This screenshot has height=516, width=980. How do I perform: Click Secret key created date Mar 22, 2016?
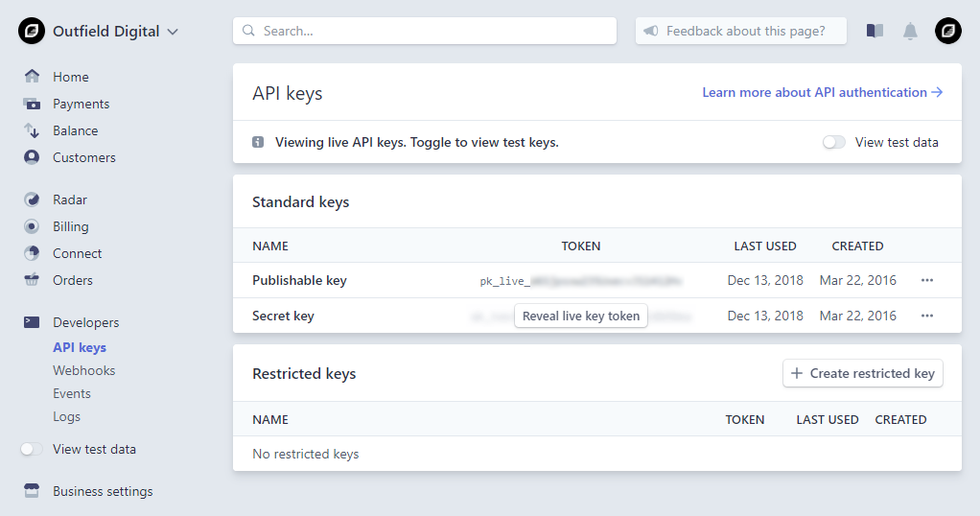tap(857, 316)
